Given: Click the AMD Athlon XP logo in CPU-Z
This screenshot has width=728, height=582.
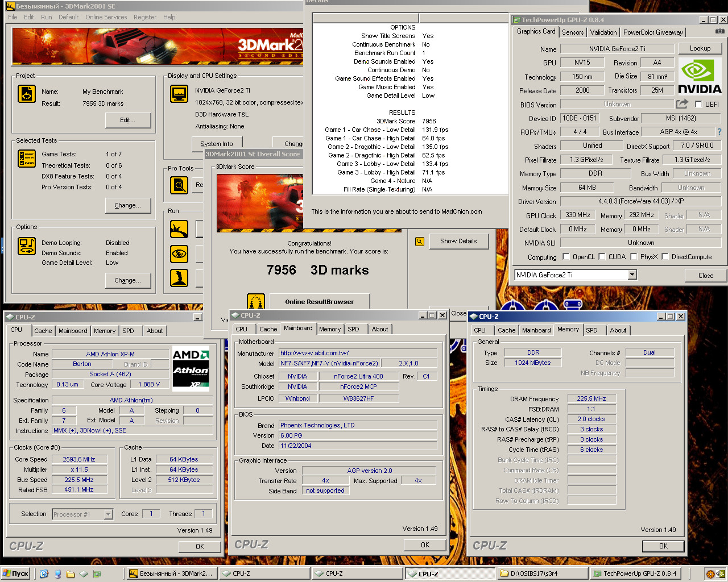Looking at the screenshot, I should (191, 368).
